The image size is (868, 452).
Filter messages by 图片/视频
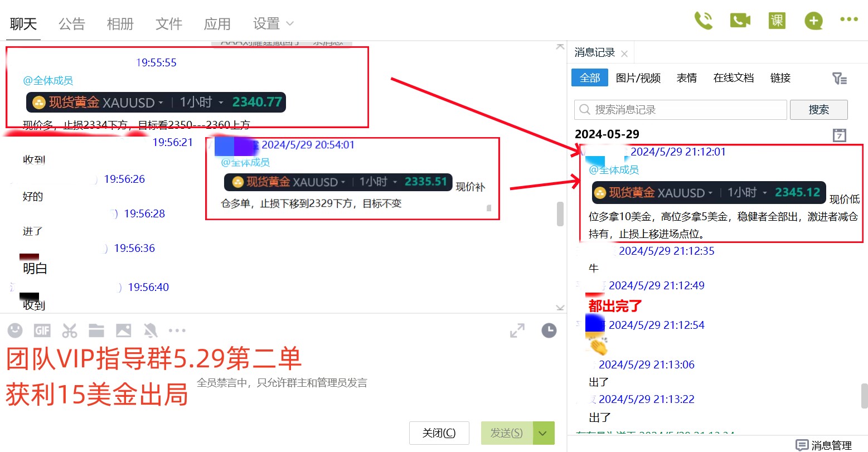[x=638, y=78]
